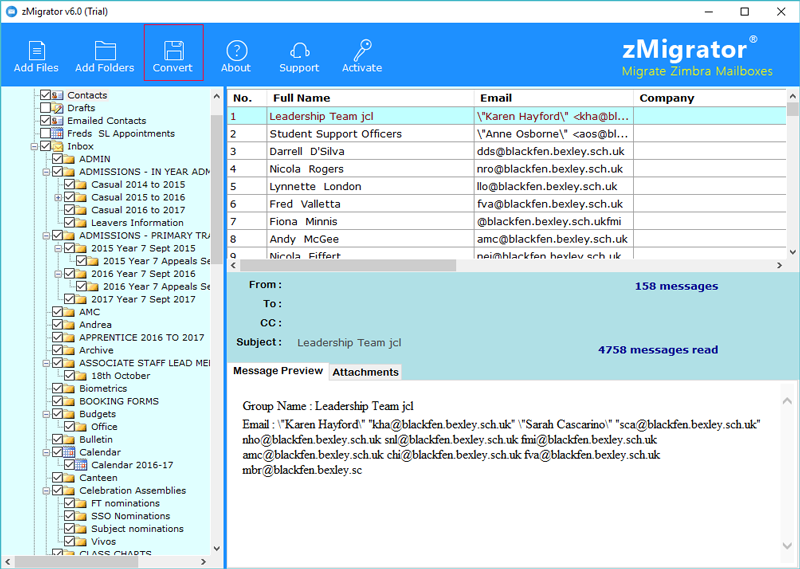Check the Drafts checkbox
The height and width of the screenshot is (569, 800).
tap(45, 108)
